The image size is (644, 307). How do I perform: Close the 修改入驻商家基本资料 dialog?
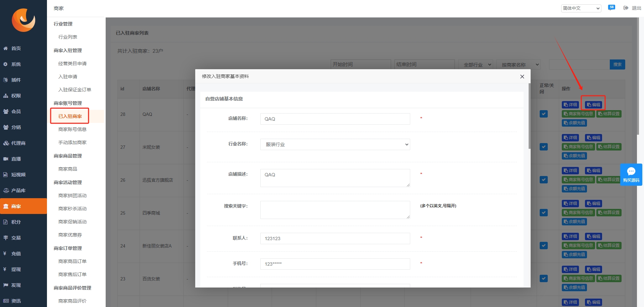point(522,77)
